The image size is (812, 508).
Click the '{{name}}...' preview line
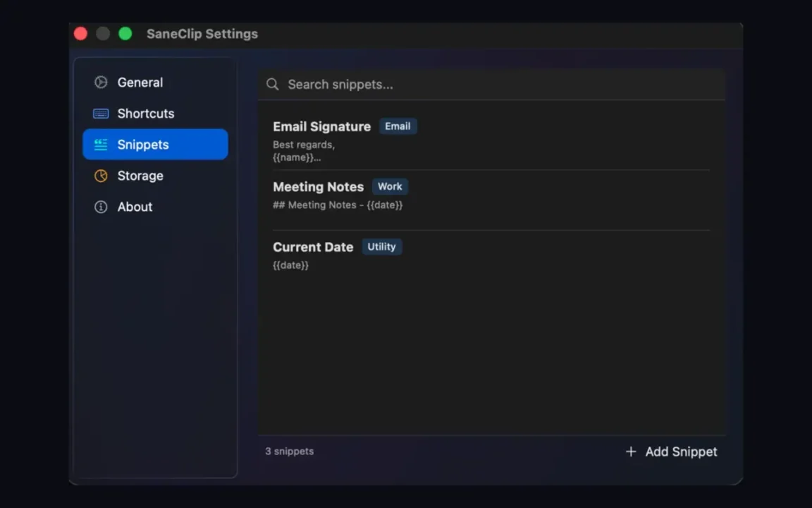[297, 157]
